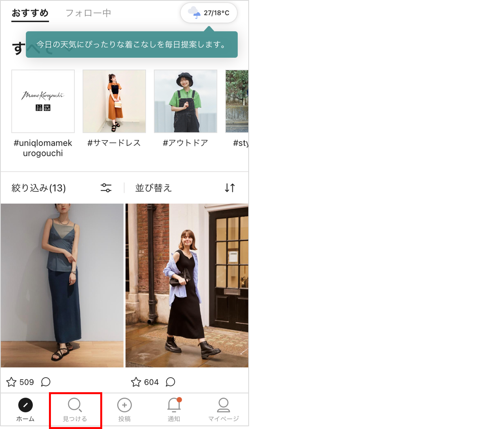This screenshot has height=429, width=504.
Task: Open the #サマードレス hashtag
Action: (x=114, y=143)
